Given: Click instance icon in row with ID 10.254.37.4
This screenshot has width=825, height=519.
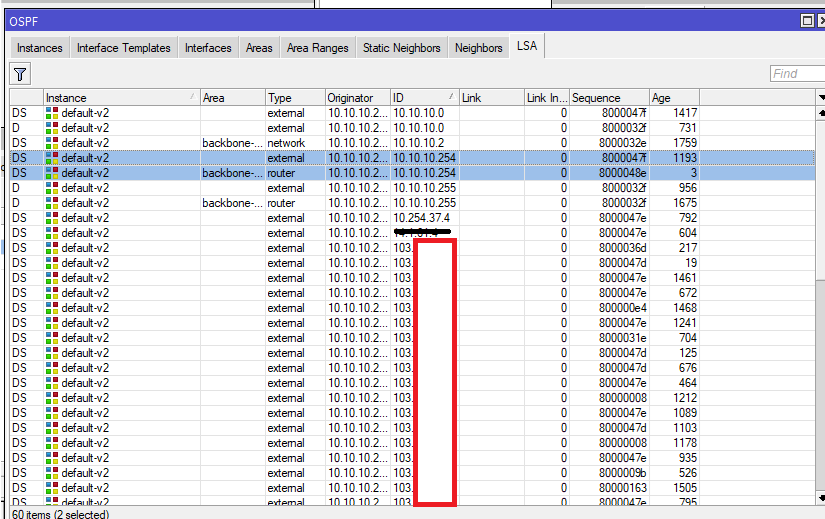Looking at the screenshot, I should pos(52,218).
